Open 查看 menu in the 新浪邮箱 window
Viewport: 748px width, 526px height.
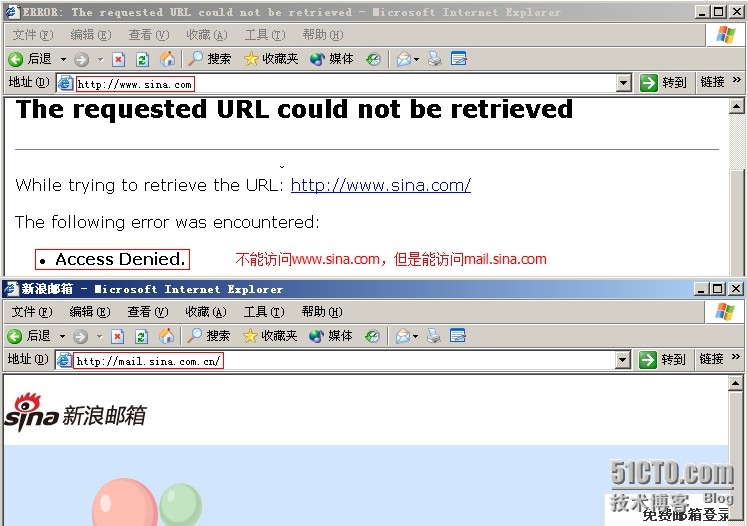pos(148,312)
